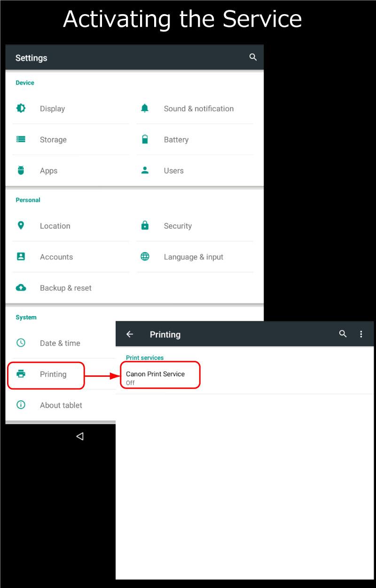
Task: Open the Accounts settings entry
Action: [x=56, y=257]
